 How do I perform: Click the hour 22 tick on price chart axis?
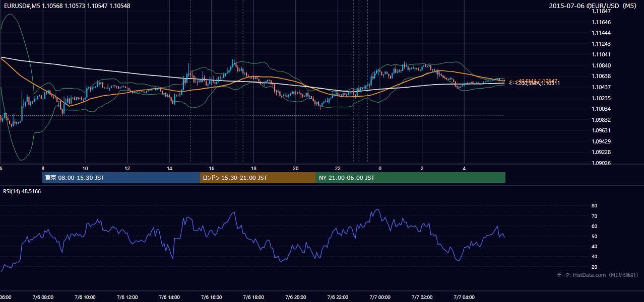click(x=338, y=168)
